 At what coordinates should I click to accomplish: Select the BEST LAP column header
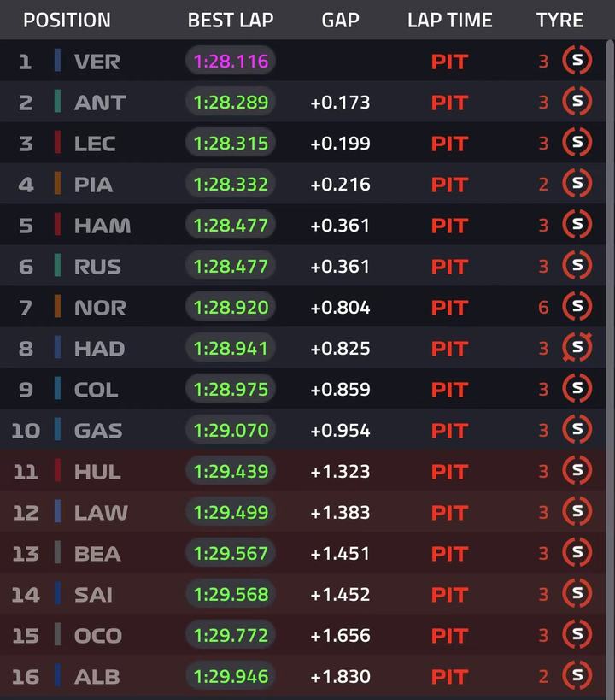click(x=231, y=21)
